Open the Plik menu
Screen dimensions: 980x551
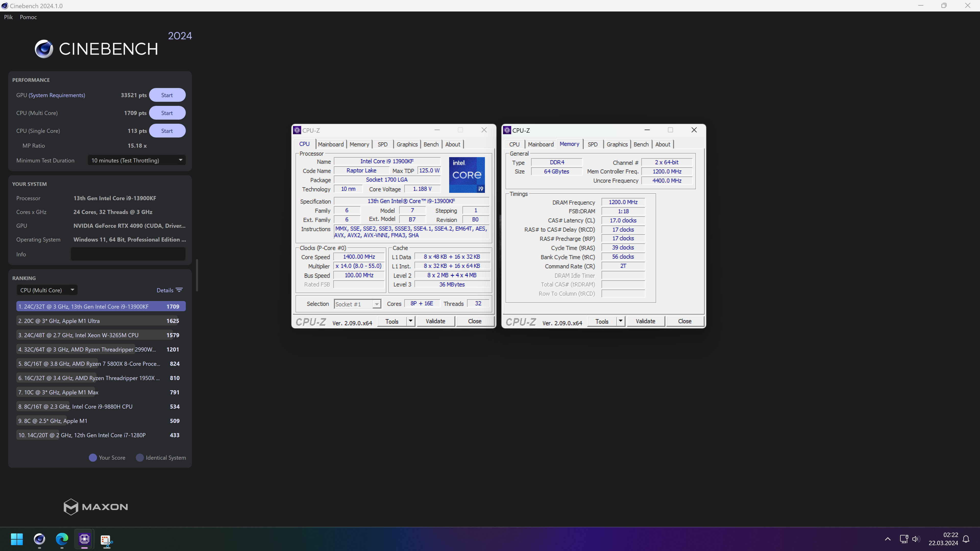(x=8, y=17)
